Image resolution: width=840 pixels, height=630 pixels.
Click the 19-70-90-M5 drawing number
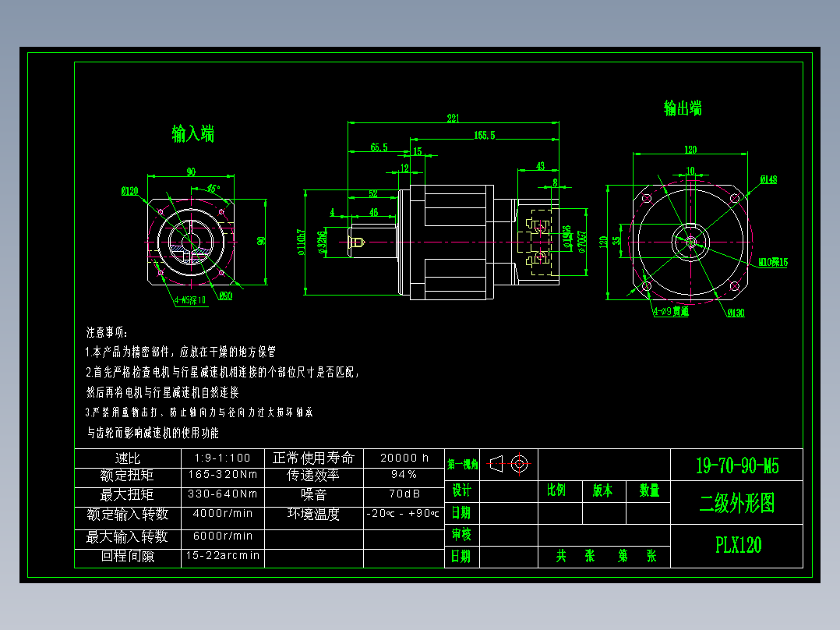[737, 465]
